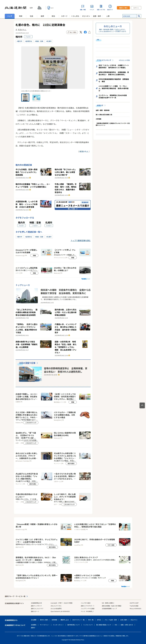This screenshot has height=644, width=146.
Task: Click the 紙面・おくやみ header icon
Action: coord(101,6)
